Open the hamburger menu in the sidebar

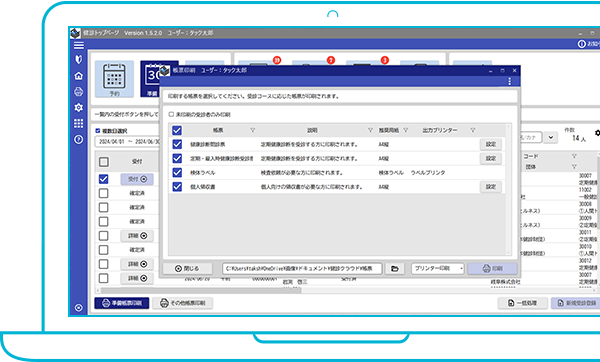[78, 45]
